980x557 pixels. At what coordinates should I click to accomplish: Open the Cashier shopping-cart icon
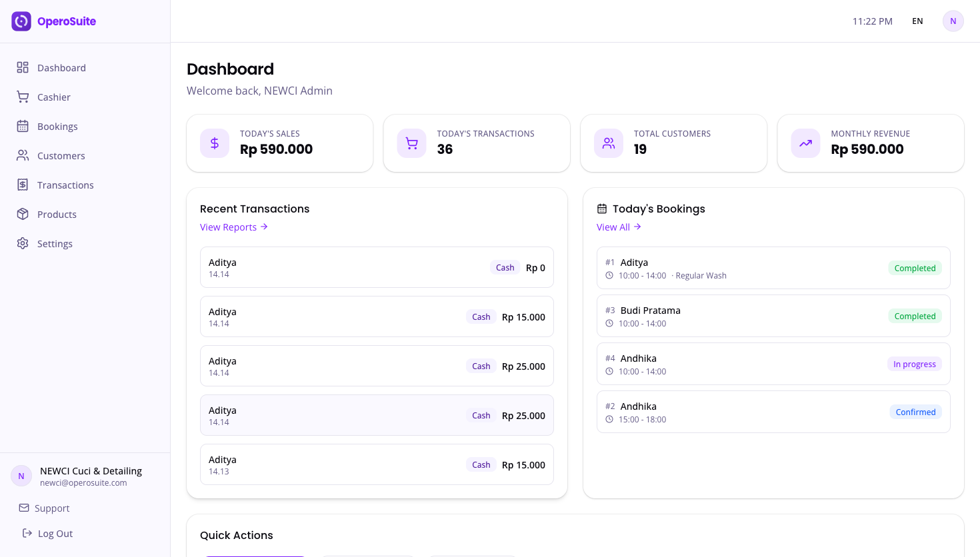[22, 97]
